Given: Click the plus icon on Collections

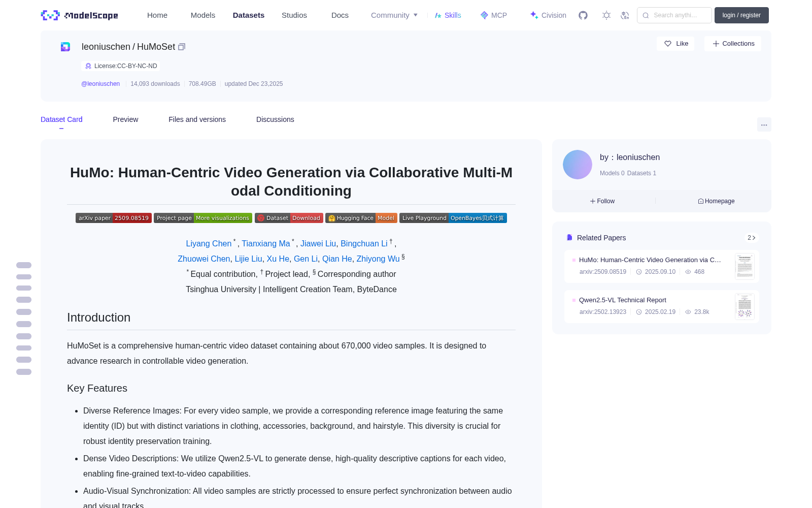Looking at the screenshot, I should (x=716, y=44).
